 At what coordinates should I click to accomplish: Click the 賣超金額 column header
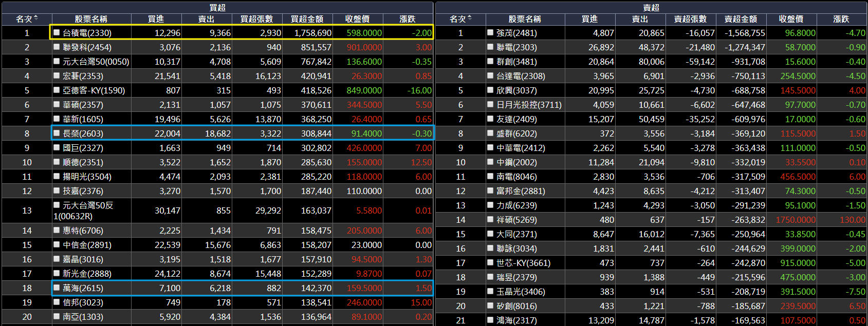(741, 19)
